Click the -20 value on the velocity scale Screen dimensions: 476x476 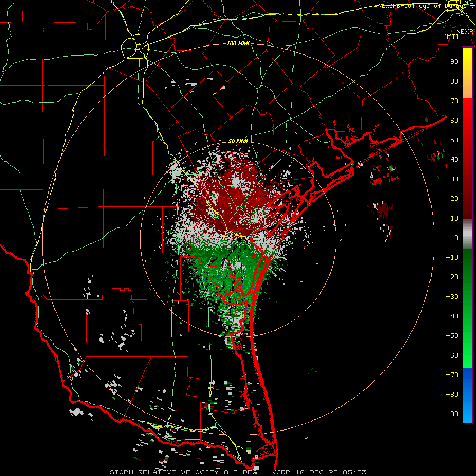[x=452, y=277]
